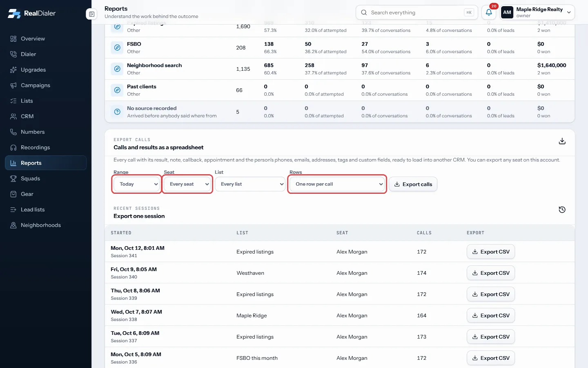Click the FSBO source row icon
588x368 pixels.
point(117,47)
